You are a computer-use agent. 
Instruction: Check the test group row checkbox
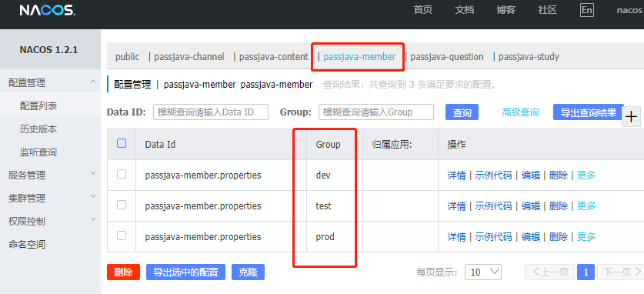(122, 205)
